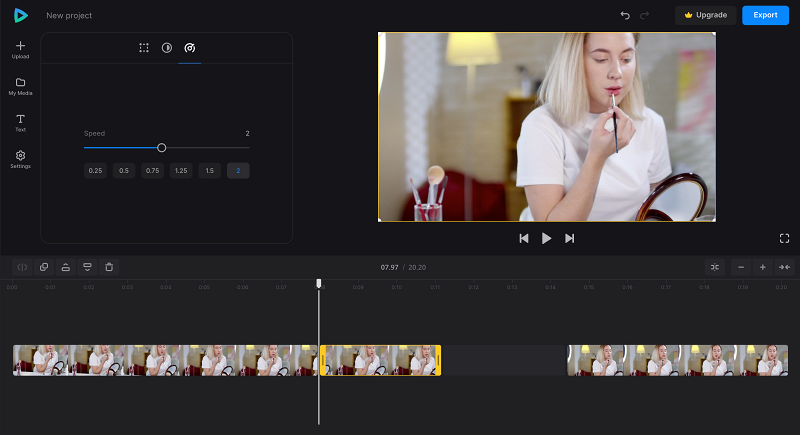The image size is (800, 435).
Task: Open My Media folder
Action: 20,87
